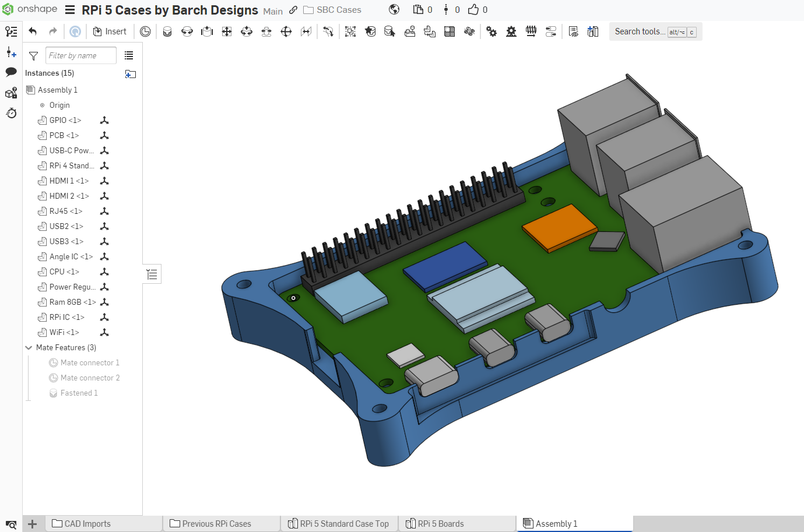Select the Planar mate tool
The image size is (804, 532).
pos(227,31)
